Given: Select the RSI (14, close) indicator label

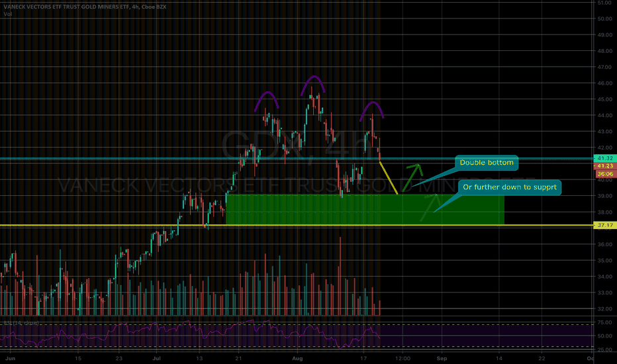Looking at the screenshot, I should click(21, 323).
